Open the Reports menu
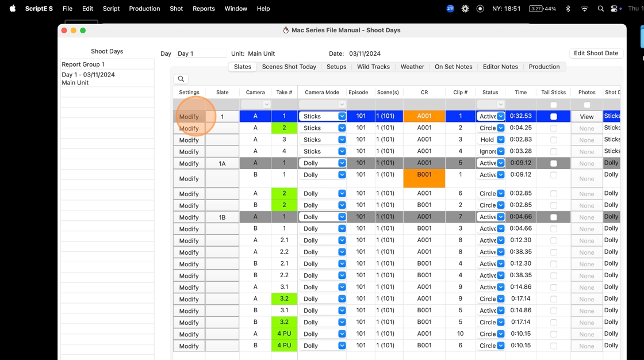Image resolution: width=644 pixels, height=360 pixels. [x=204, y=9]
